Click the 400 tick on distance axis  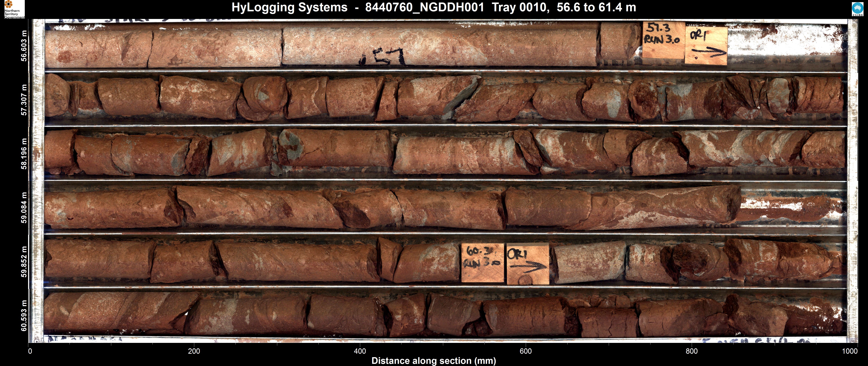click(x=360, y=351)
